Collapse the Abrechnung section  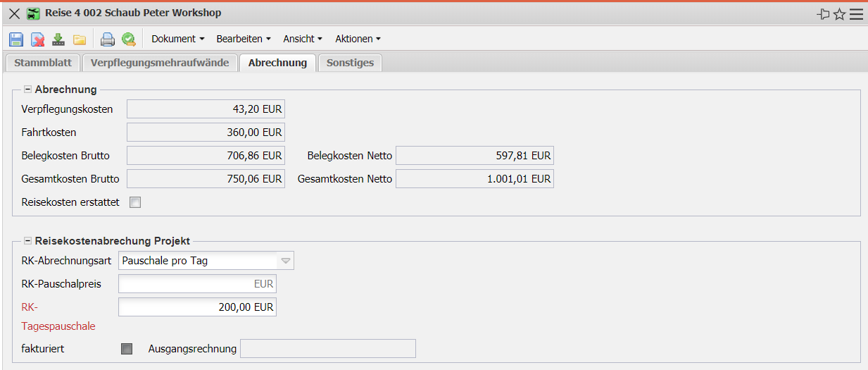tap(27, 90)
